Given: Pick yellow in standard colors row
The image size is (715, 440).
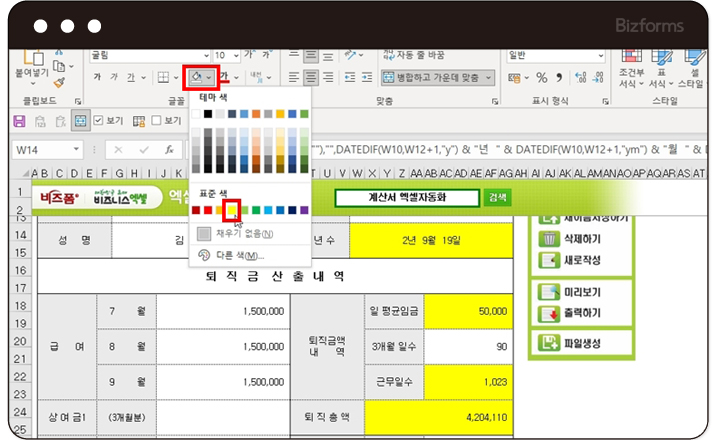Looking at the screenshot, I should click(232, 210).
